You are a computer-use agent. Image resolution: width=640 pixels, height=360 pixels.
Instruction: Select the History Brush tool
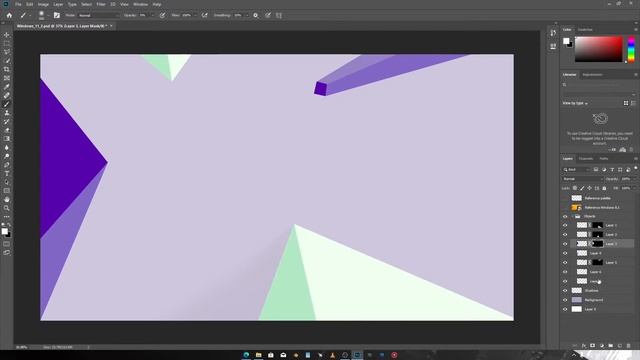pos(7,122)
